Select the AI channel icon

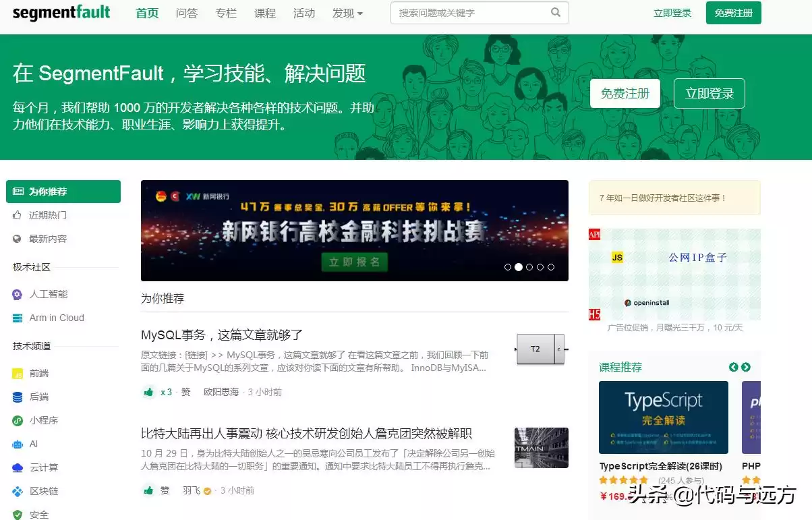(x=17, y=444)
